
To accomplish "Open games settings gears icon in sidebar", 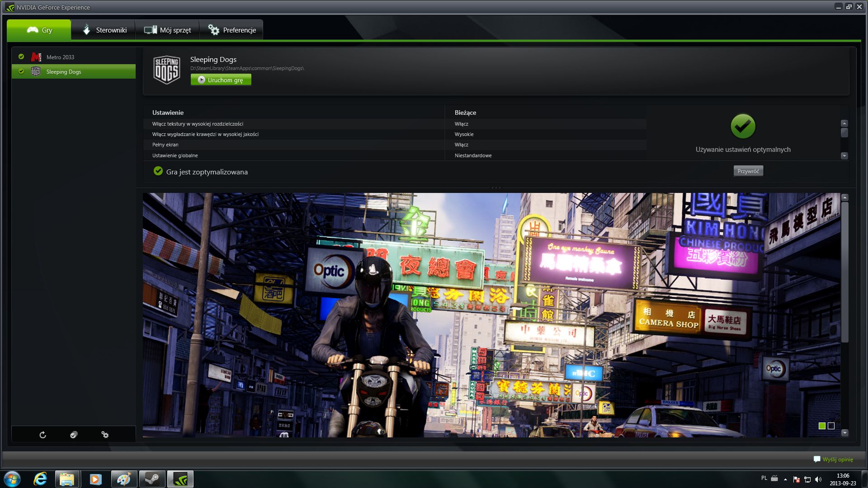I will 105,435.
